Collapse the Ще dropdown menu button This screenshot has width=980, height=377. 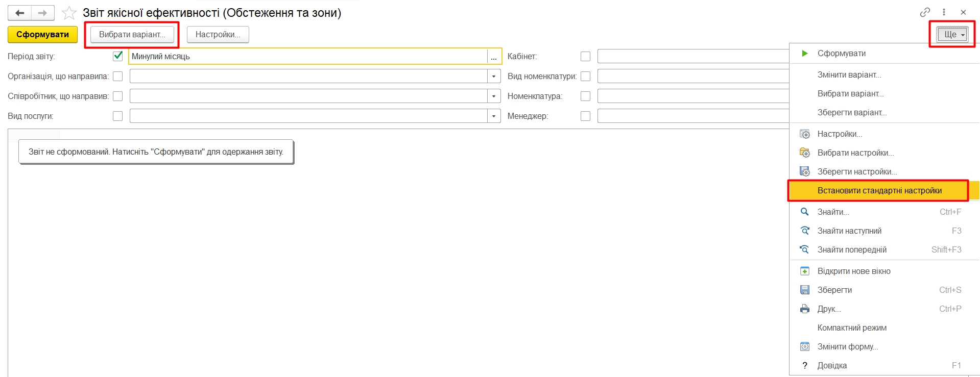pos(952,35)
